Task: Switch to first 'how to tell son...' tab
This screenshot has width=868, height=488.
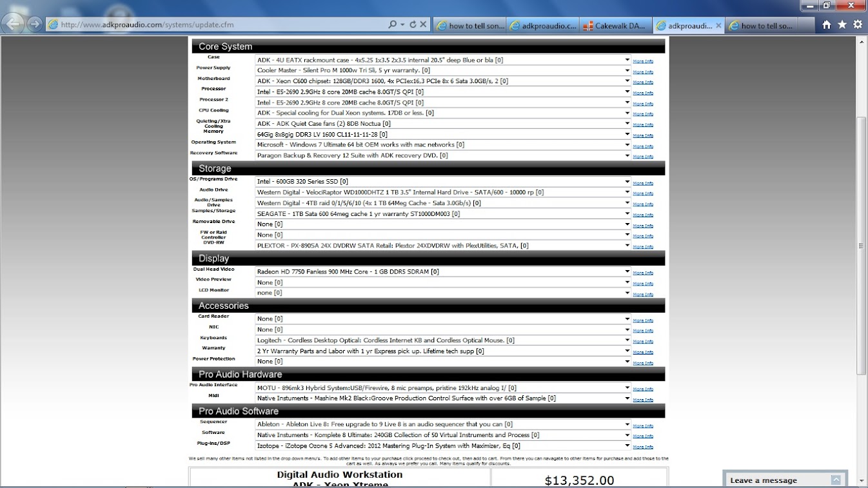Action: point(469,26)
